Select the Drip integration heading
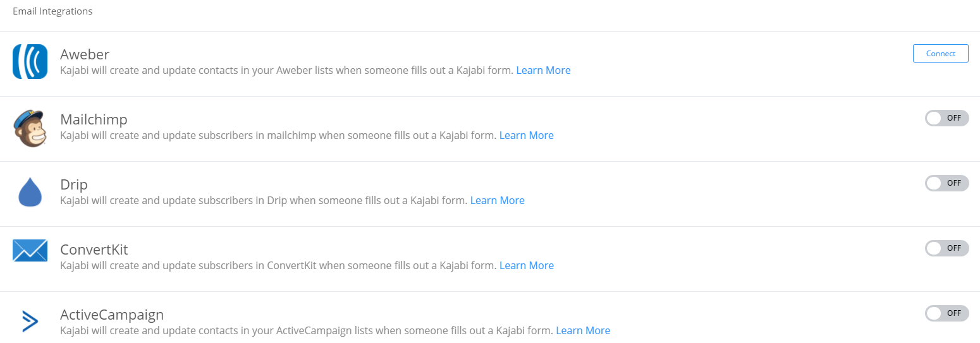Viewport: 980px width, 343px height. [x=74, y=184]
